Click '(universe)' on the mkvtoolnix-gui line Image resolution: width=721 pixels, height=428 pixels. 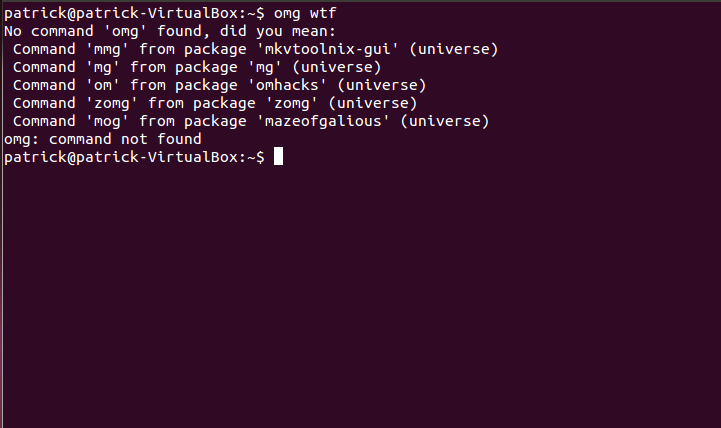coord(454,49)
